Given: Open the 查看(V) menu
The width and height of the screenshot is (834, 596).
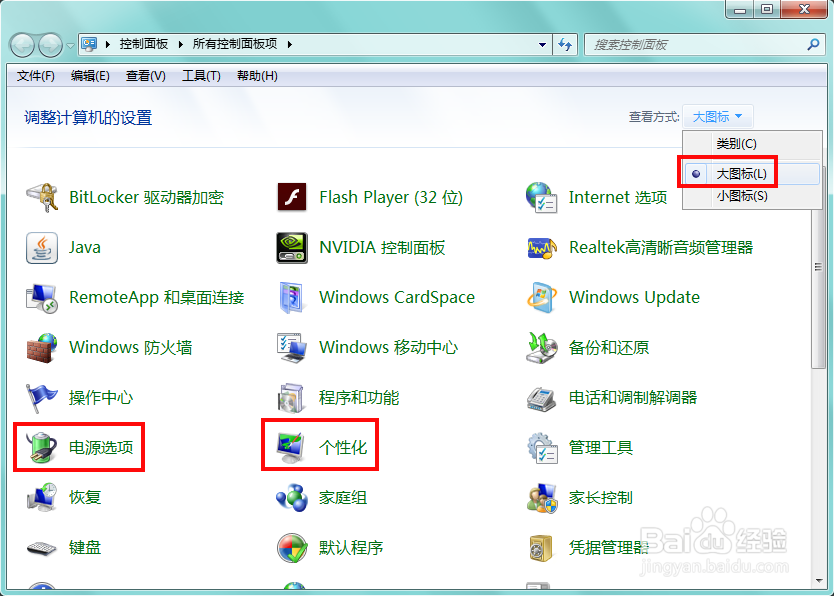Looking at the screenshot, I should click(x=145, y=76).
